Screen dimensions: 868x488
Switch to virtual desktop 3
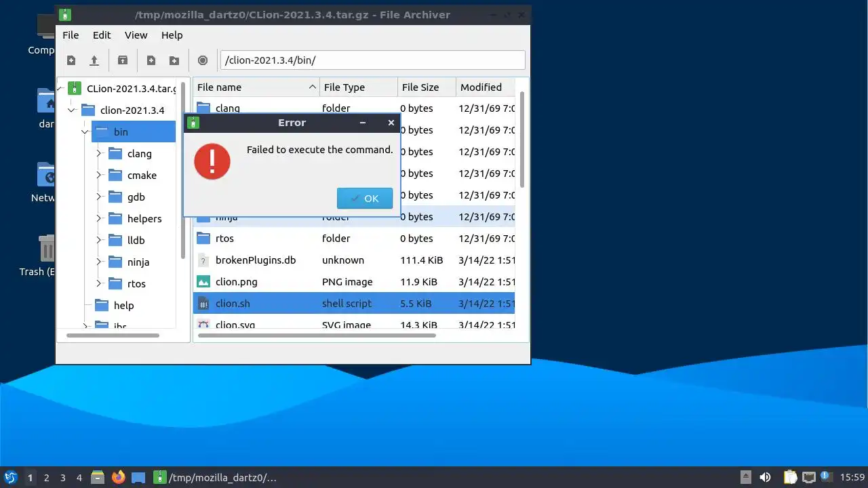click(62, 478)
